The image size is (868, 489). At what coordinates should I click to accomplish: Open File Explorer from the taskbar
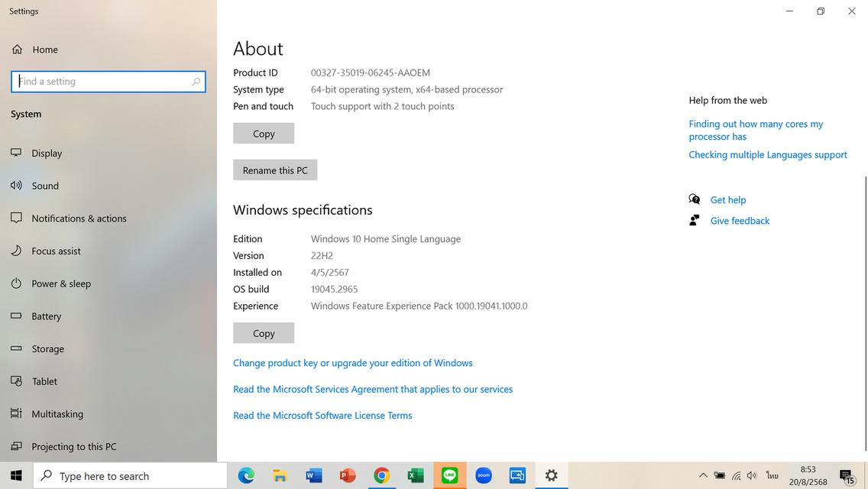tap(280, 476)
